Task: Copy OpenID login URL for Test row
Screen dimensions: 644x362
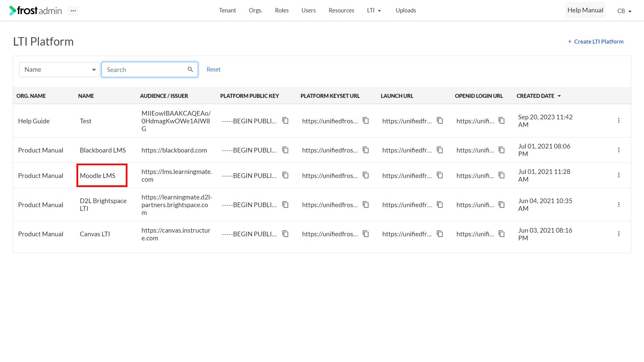Action: click(502, 120)
